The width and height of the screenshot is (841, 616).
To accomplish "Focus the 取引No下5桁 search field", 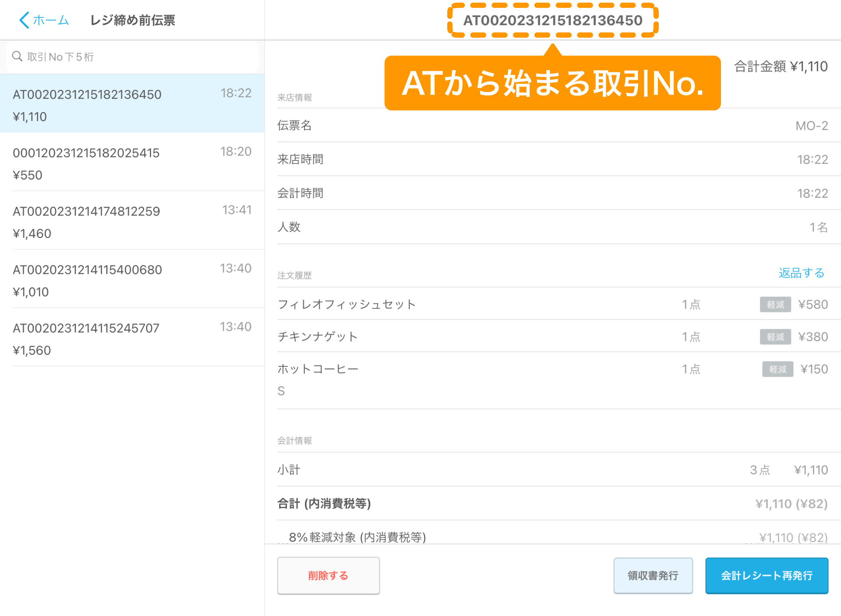I will coord(132,57).
